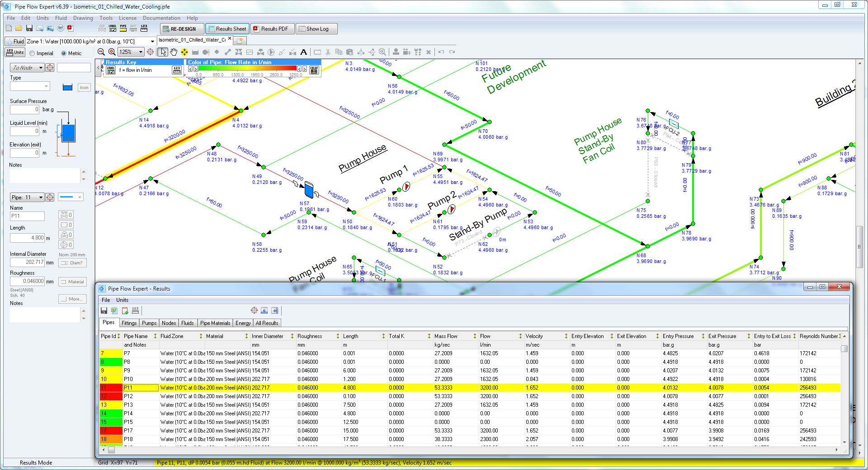
Task: Switch to the Pumps tab in Results
Action: (149, 323)
